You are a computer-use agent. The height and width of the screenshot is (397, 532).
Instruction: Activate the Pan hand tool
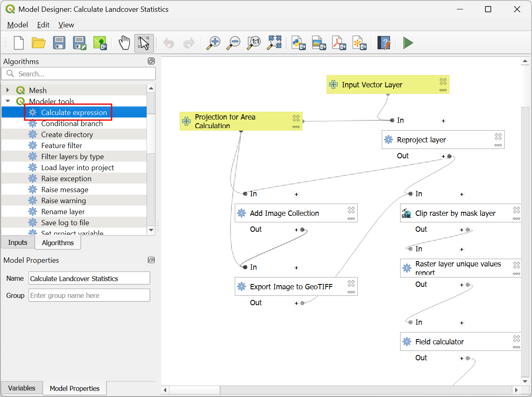tap(124, 43)
